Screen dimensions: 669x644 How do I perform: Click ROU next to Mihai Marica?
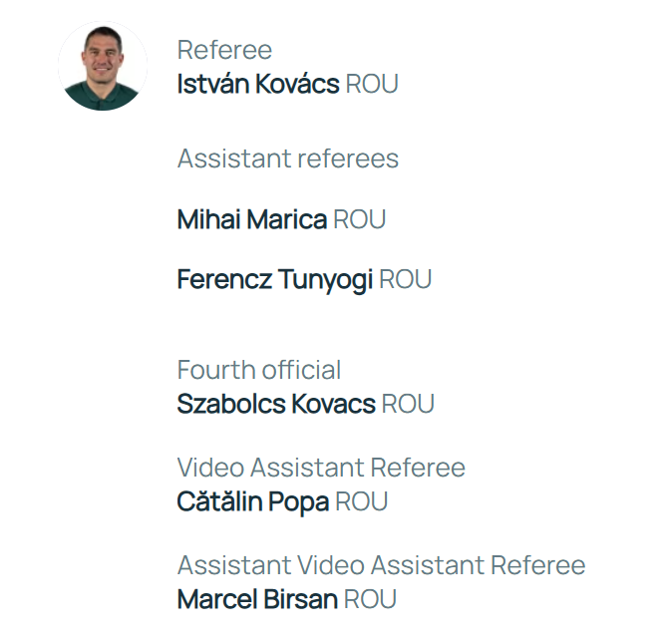359,219
